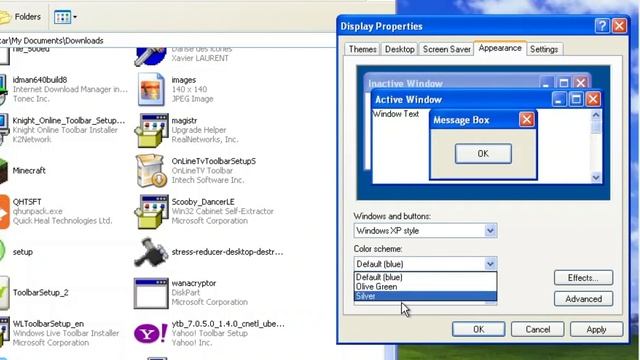Select the Yahoo toolbar ytb setup icon
Viewport: 640px width, 360px height.
151,333
